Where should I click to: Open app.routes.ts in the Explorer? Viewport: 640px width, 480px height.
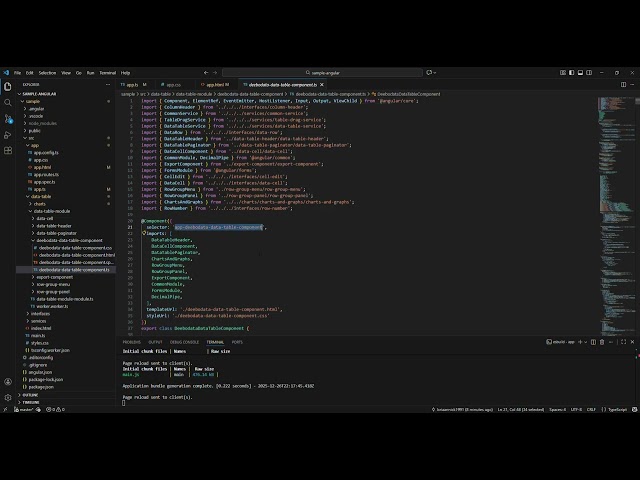pyautogui.click(x=46, y=175)
